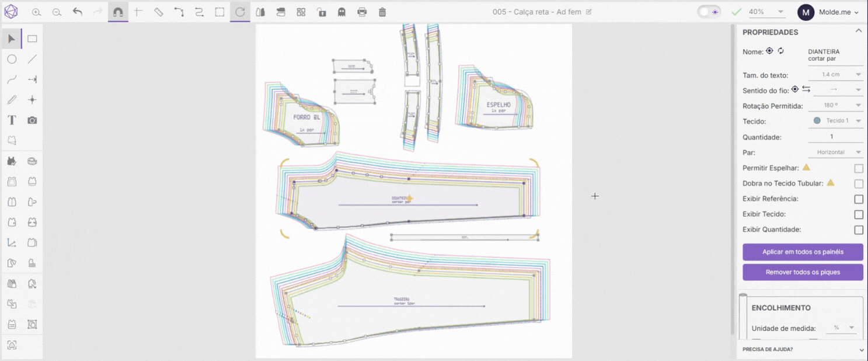Select the Text tool
868x361 pixels.
click(12, 120)
